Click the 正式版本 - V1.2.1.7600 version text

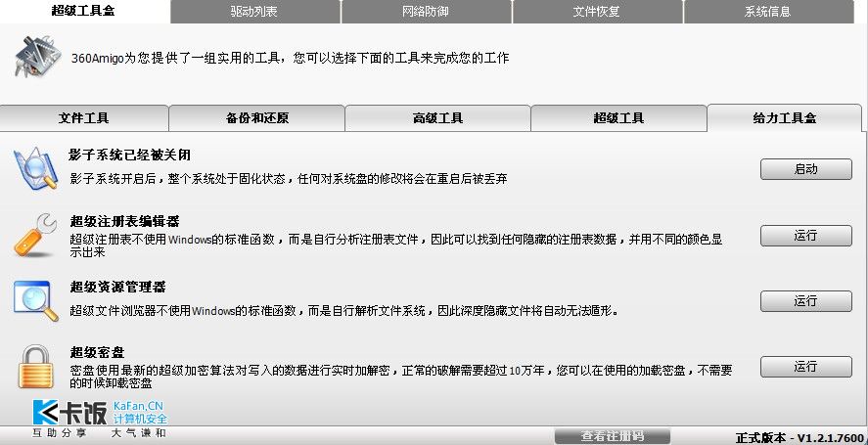click(x=799, y=438)
